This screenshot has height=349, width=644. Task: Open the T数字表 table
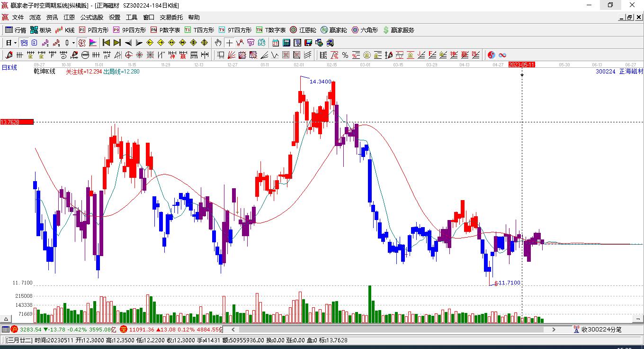pos(271,30)
